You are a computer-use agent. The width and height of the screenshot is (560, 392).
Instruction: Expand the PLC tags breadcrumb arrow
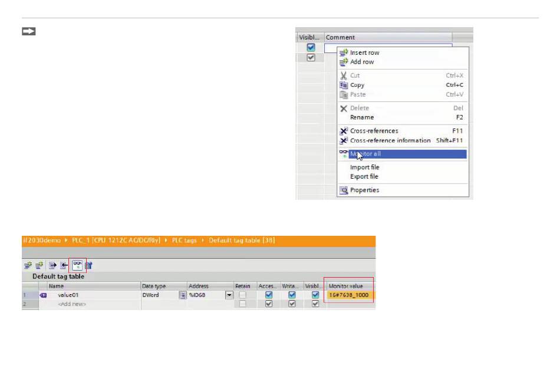(x=202, y=241)
